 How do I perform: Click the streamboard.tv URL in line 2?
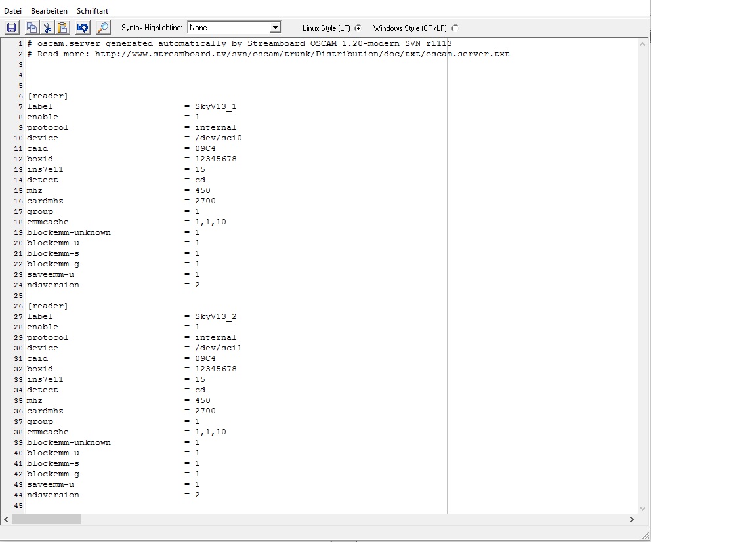(302, 54)
